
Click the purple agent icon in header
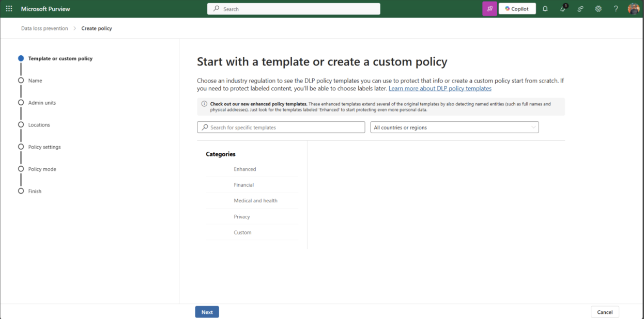pyautogui.click(x=489, y=9)
